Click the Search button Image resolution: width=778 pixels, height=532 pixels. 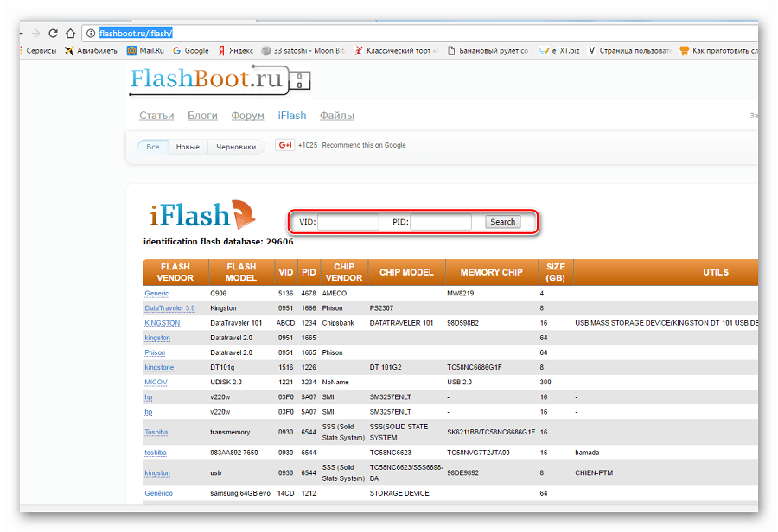click(502, 222)
